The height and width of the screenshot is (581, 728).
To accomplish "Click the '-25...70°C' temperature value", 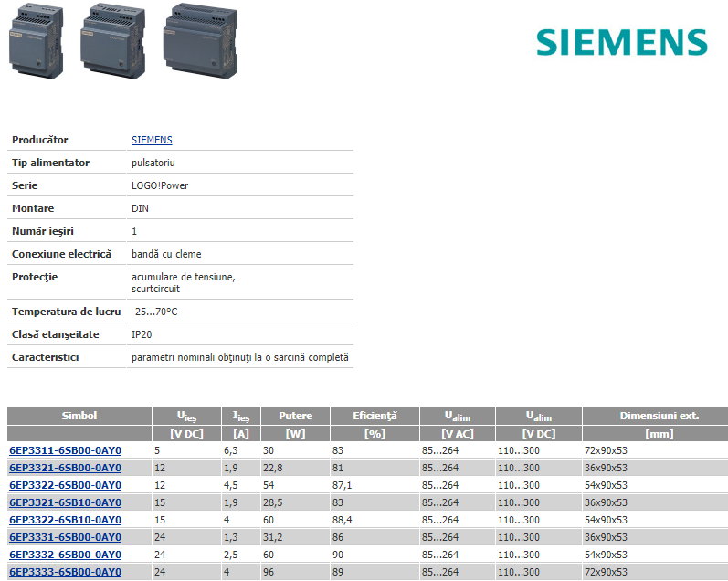I will (x=154, y=312).
